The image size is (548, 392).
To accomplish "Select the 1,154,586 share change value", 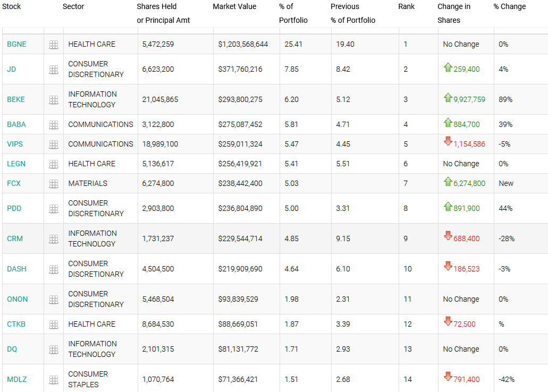I will [x=469, y=144].
